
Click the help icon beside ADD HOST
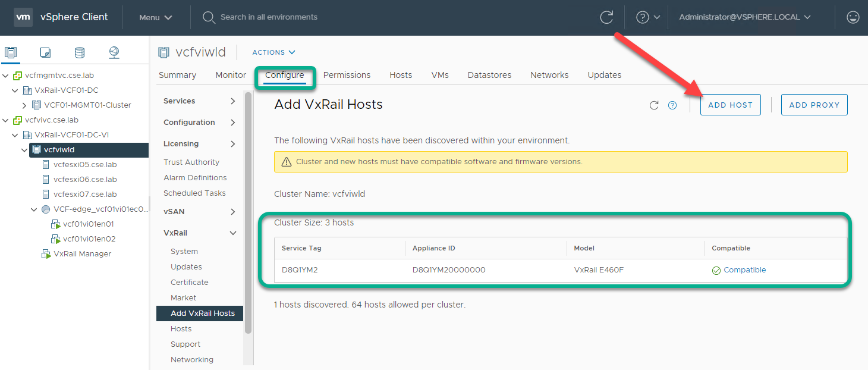[x=672, y=105]
